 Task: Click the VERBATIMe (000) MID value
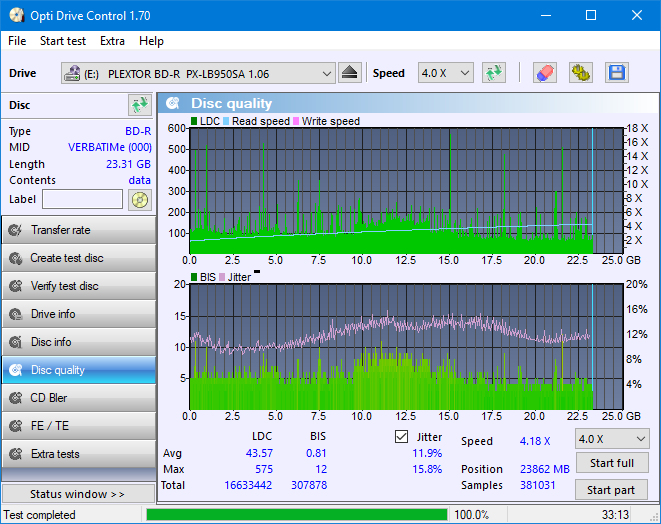pos(110,147)
